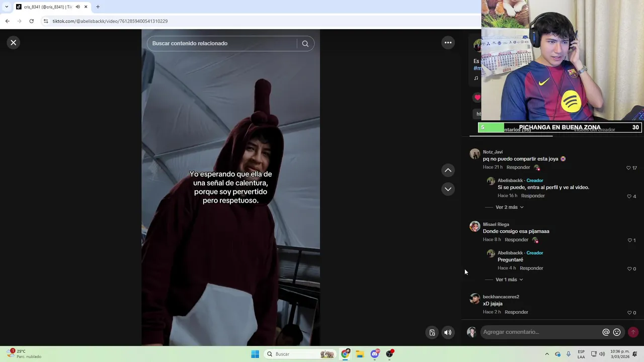Close the TikTok video viewer with the X
The height and width of the screenshot is (362, 644).
(14, 43)
